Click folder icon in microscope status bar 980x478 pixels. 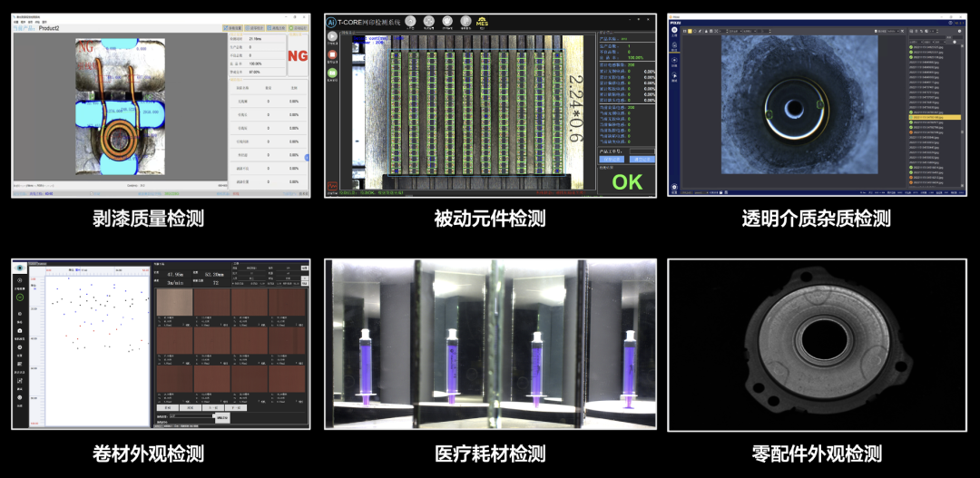pos(721,192)
